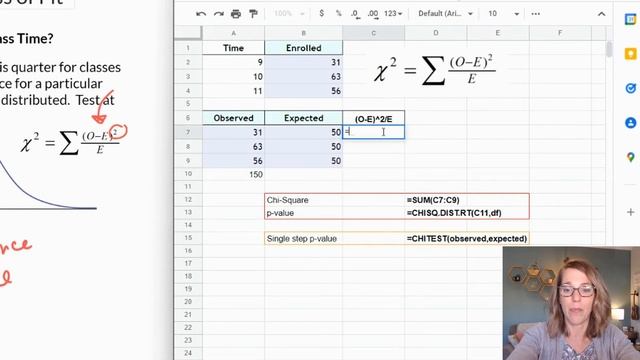Open the 100% zoom dropdown
640x360 pixels.
click(x=289, y=13)
